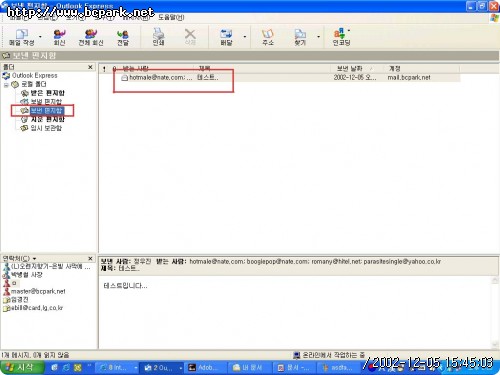Screen dimensions: 500x375
Task: Click the 메일 작성 compose mail icon
Action: pos(22,37)
